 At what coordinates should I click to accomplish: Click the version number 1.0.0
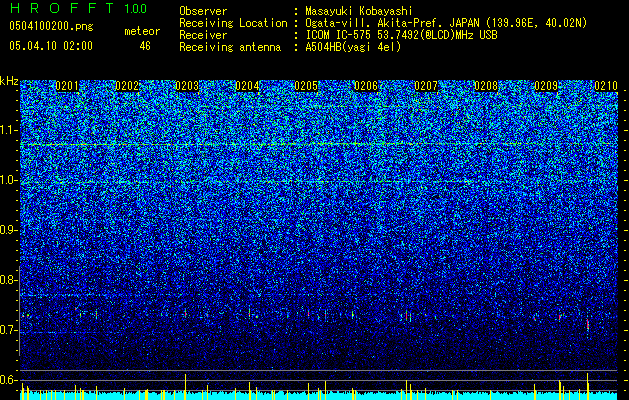[135, 8]
